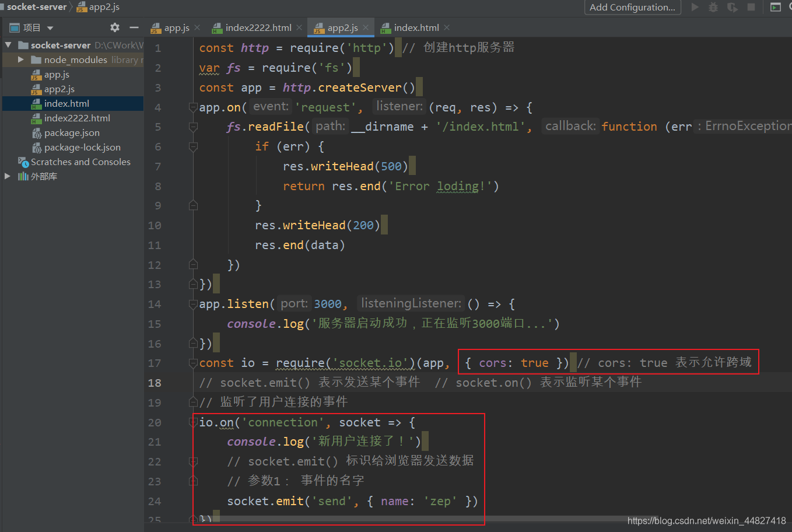Select app2.js in the project tree

click(59, 89)
